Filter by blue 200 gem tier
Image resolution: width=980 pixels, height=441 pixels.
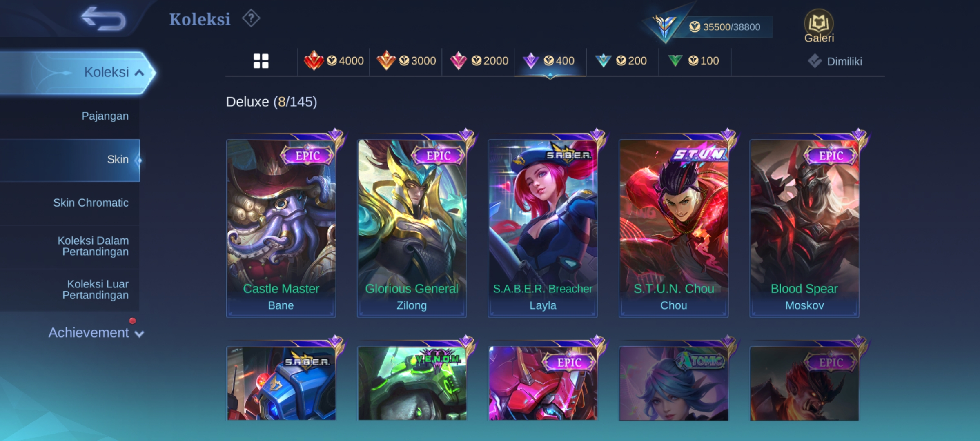(623, 61)
